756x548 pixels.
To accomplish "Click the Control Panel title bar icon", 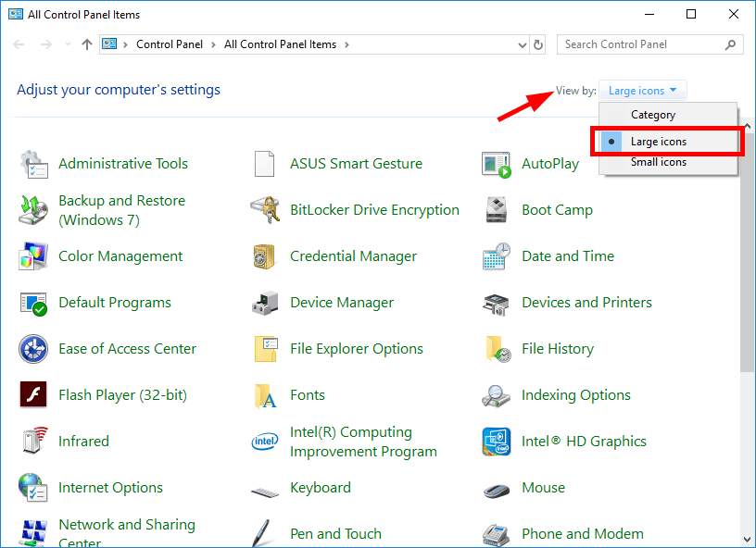I will (16, 14).
